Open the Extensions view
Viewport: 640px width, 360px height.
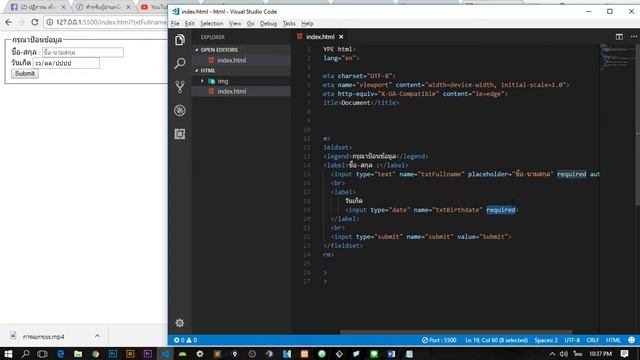(180, 134)
